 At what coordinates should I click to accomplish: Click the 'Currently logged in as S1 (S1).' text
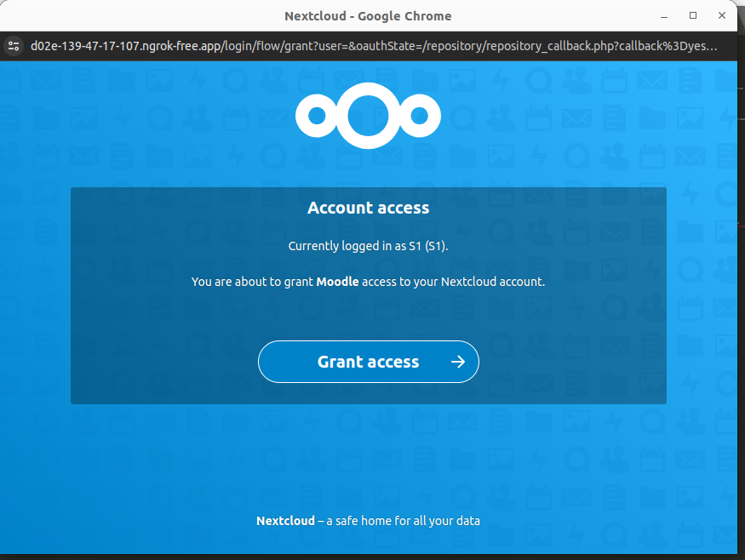(368, 246)
